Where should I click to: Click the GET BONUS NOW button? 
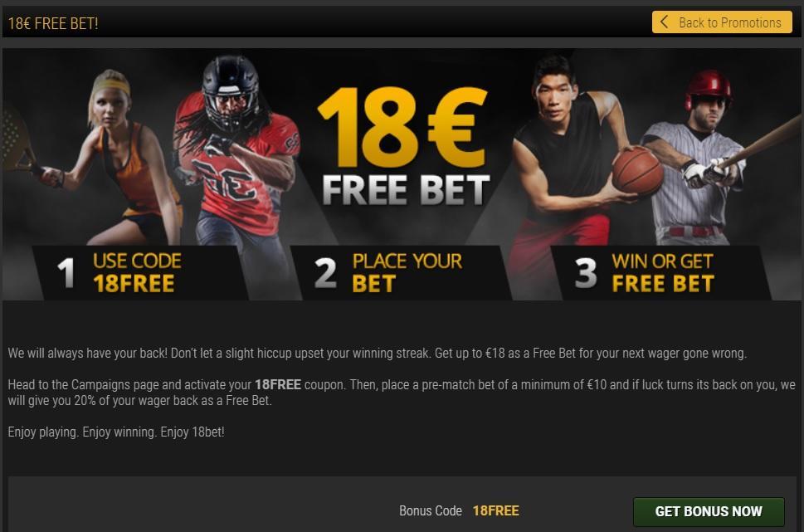tap(709, 511)
